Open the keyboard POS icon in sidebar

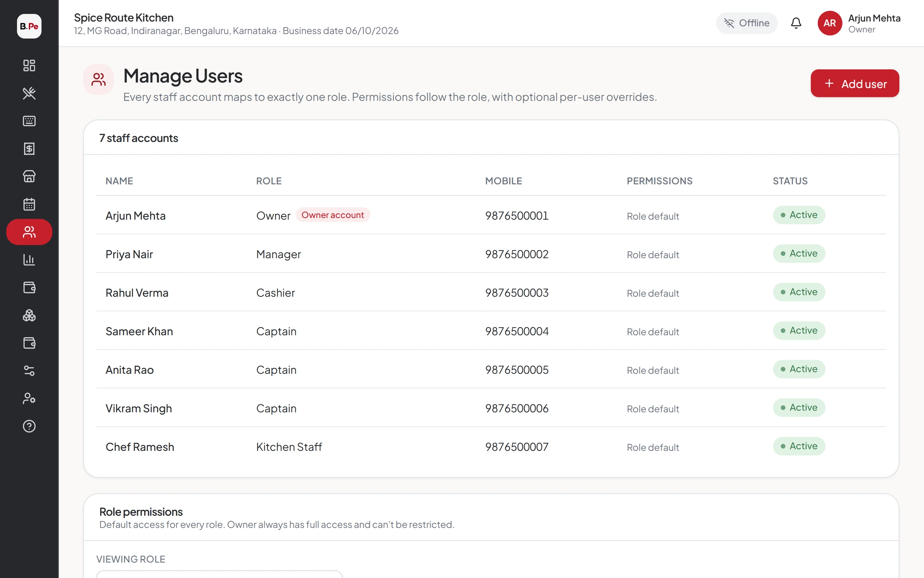[29, 121]
